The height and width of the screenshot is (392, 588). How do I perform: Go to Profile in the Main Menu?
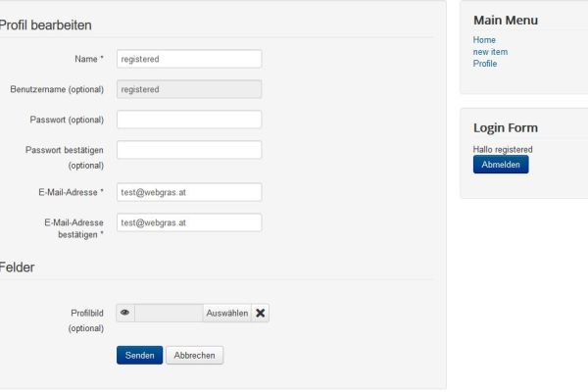coord(485,64)
